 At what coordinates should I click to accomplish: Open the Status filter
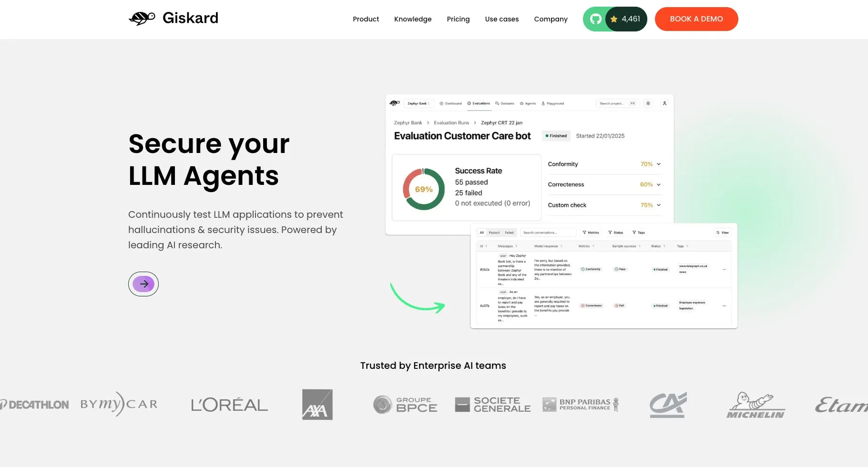click(615, 233)
